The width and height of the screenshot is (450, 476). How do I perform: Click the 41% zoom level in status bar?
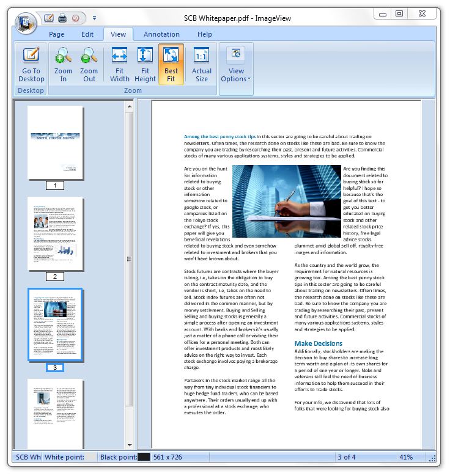click(x=406, y=457)
